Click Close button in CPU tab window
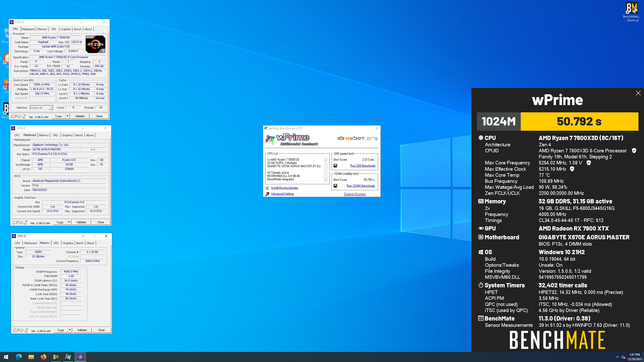Image resolution: width=644 pixels, height=362 pixels. 99,116
